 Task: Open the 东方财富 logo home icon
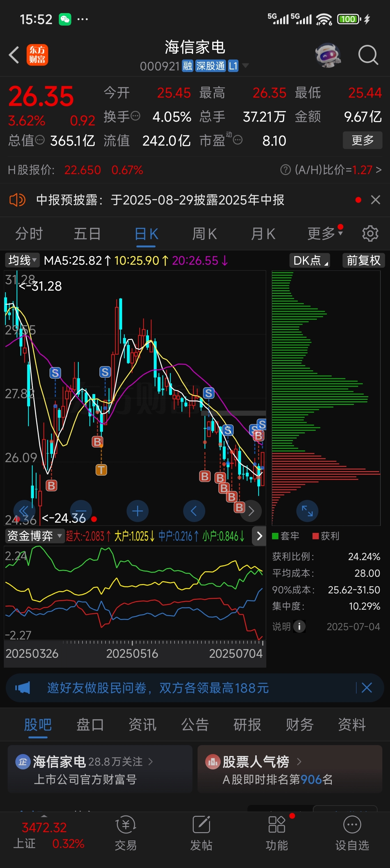tap(37, 55)
